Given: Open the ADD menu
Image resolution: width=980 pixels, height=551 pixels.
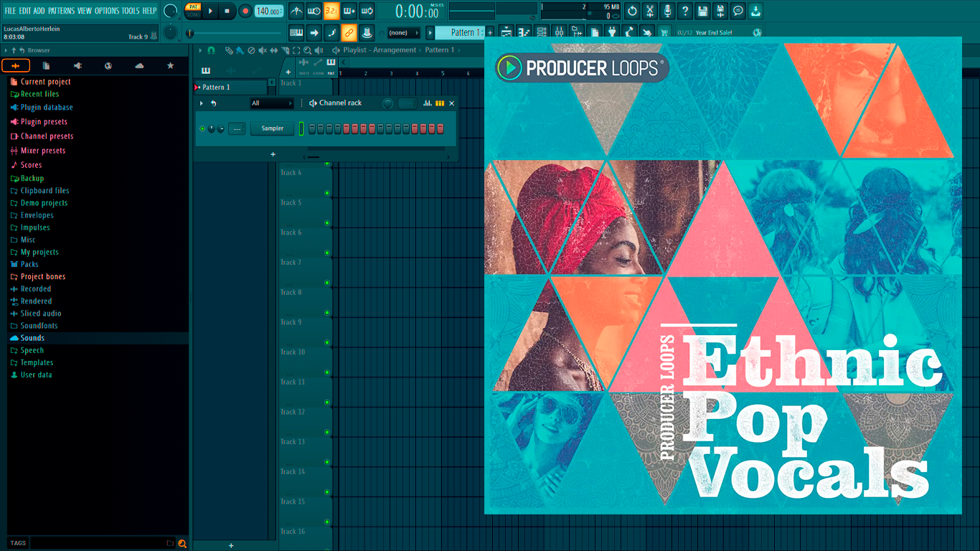Looking at the screenshot, I should pos(39,11).
